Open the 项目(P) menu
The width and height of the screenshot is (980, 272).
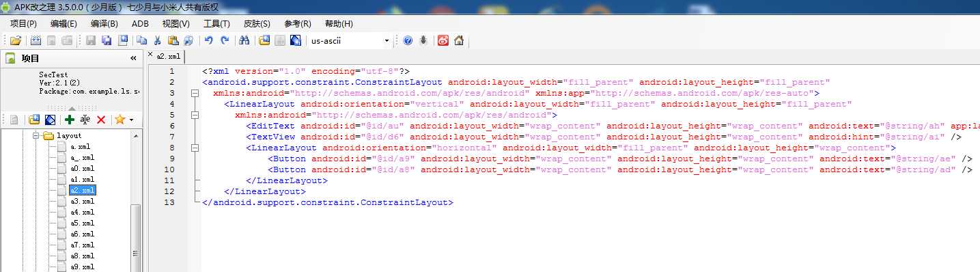[23, 24]
